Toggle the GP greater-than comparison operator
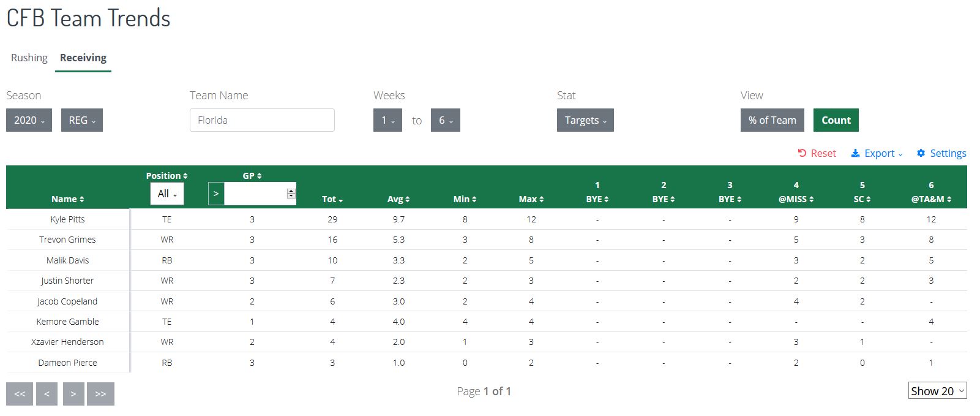This screenshot has height=416, width=980. pyautogui.click(x=216, y=194)
